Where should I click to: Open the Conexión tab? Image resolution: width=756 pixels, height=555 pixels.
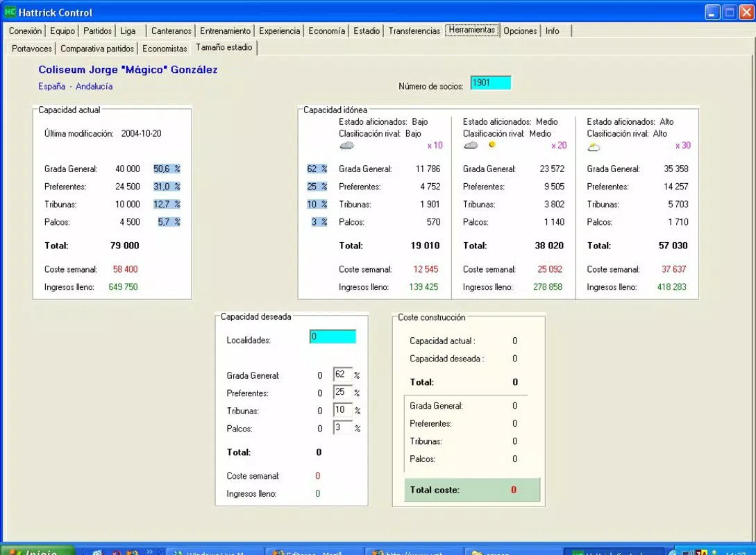(x=25, y=31)
